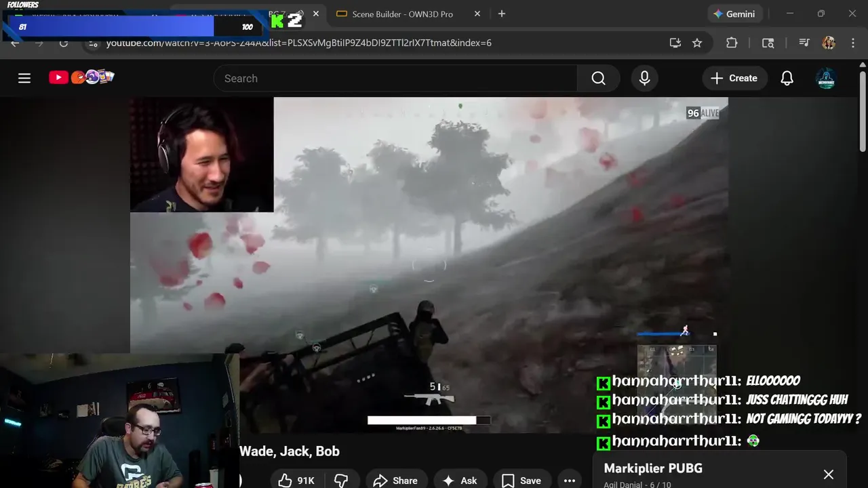
Task: Dislike the video with thumbs-down
Action: (x=342, y=481)
